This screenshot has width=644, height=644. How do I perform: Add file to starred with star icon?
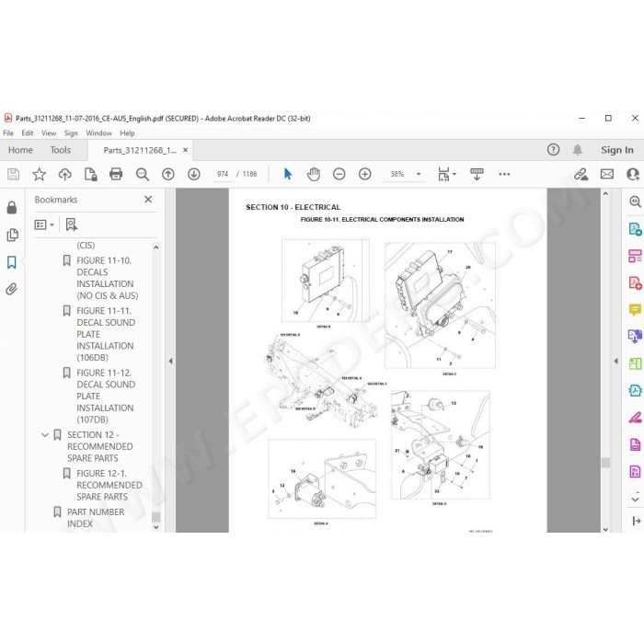tap(39, 174)
